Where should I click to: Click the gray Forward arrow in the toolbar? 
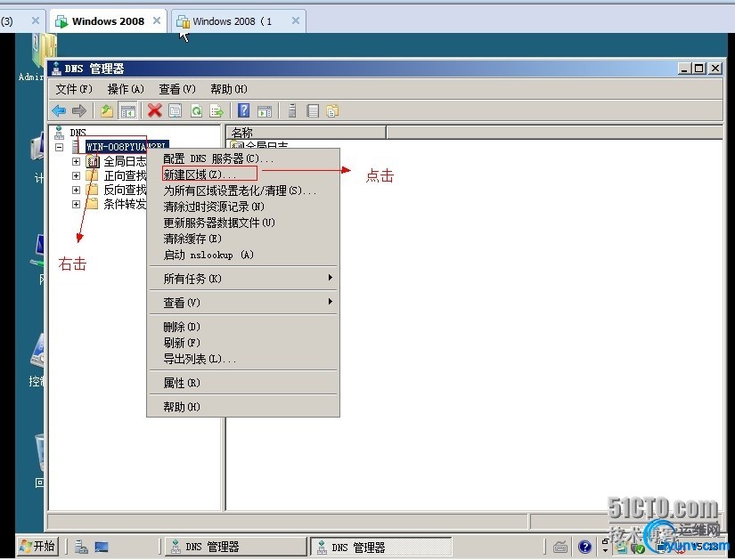click(79, 111)
